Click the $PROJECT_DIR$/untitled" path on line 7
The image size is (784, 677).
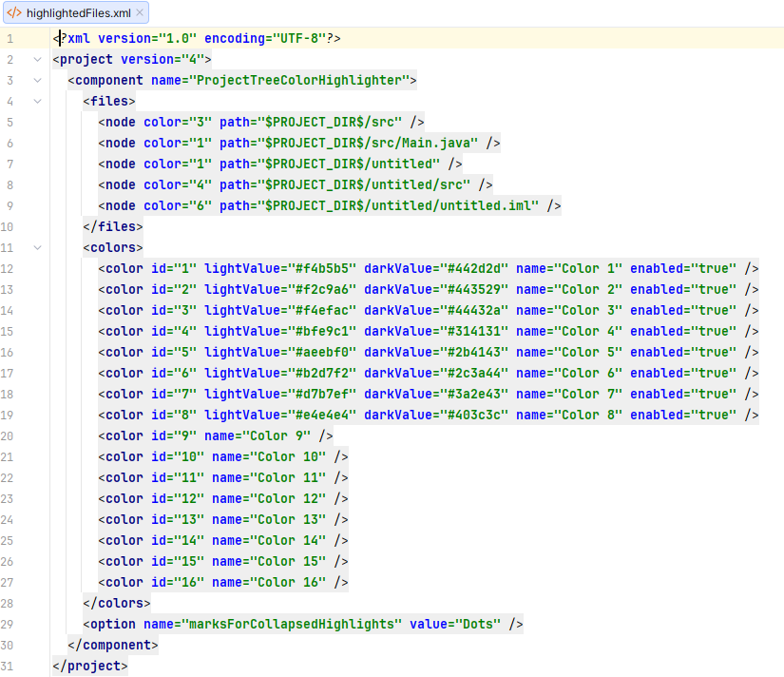pyautogui.click(x=349, y=164)
